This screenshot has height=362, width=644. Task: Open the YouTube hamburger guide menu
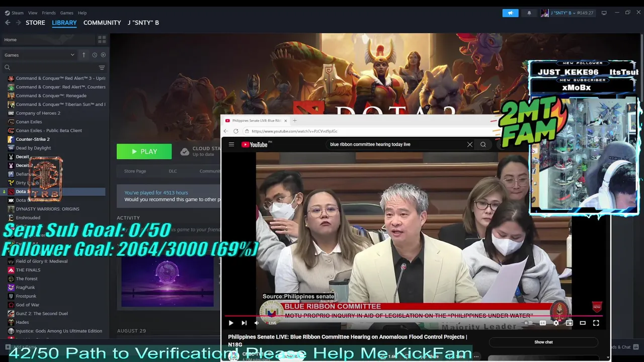pyautogui.click(x=231, y=144)
